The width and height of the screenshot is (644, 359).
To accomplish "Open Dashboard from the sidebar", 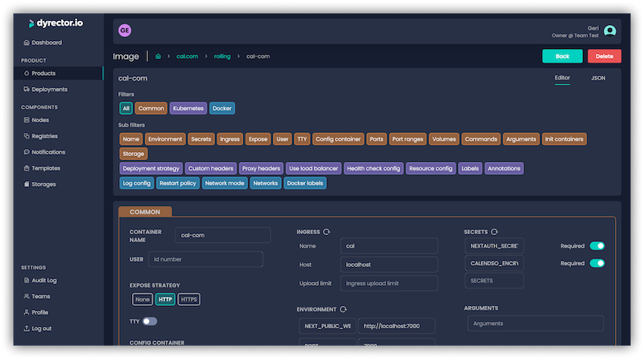I will pos(47,43).
